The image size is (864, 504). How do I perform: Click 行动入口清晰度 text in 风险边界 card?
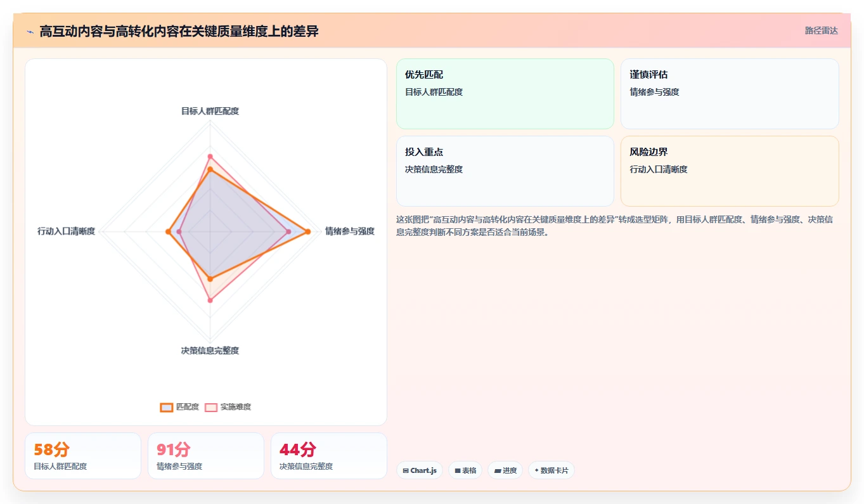[x=659, y=169]
